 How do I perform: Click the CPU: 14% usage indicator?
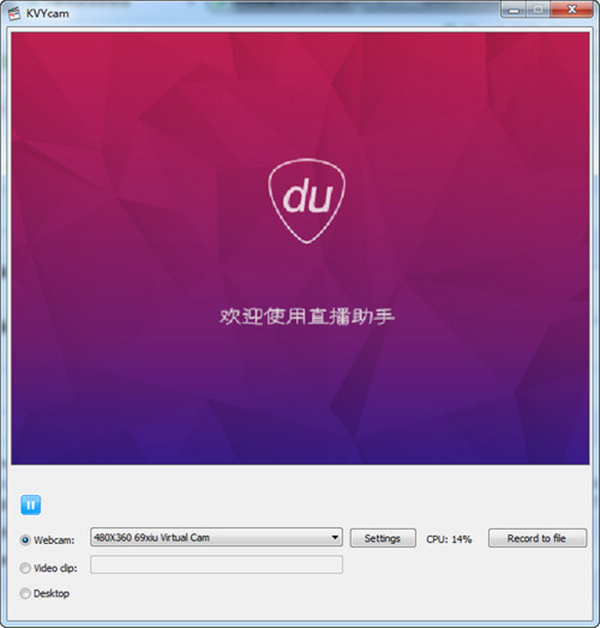click(x=449, y=539)
